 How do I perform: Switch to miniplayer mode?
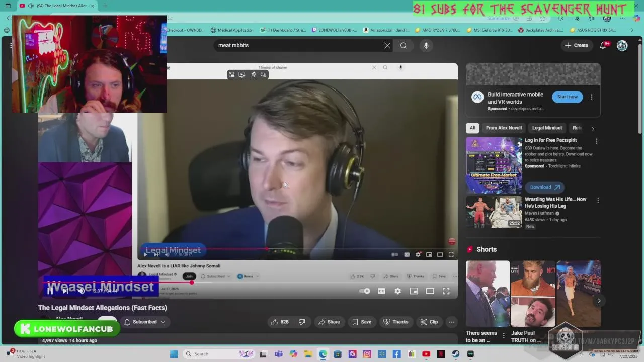point(414,291)
